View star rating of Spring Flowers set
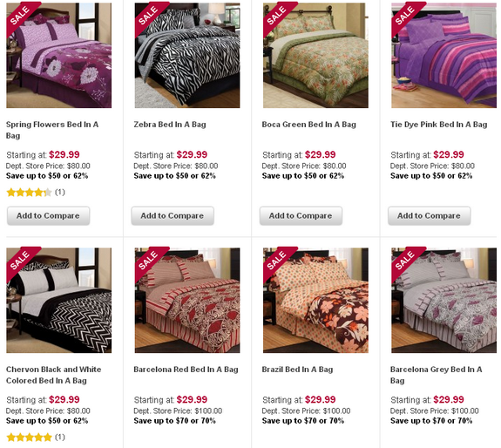The height and width of the screenshot is (448, 501). [x=29, y=193]
